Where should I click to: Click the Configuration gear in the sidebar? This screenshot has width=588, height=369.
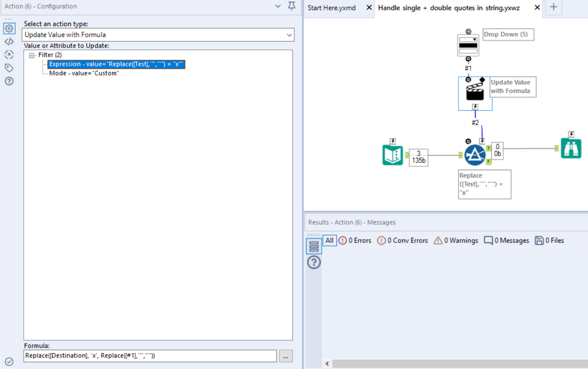[x=9, y=28]
